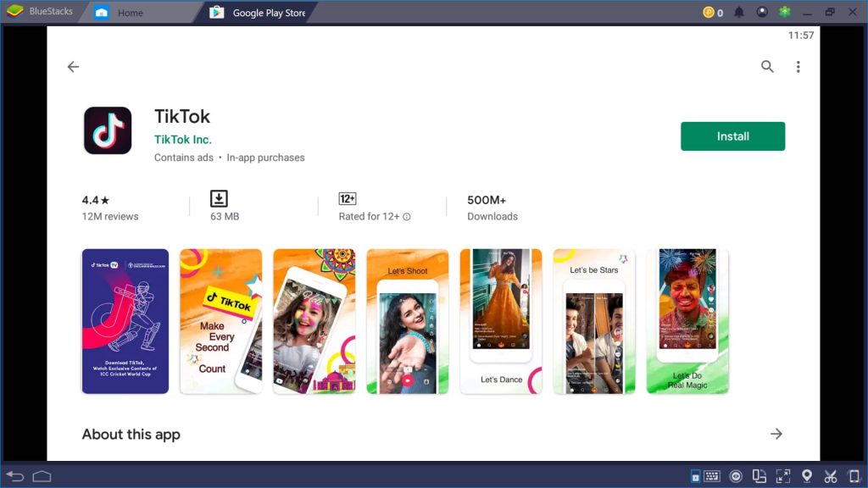Toggle fullscreen mode icon

point(782,476)
